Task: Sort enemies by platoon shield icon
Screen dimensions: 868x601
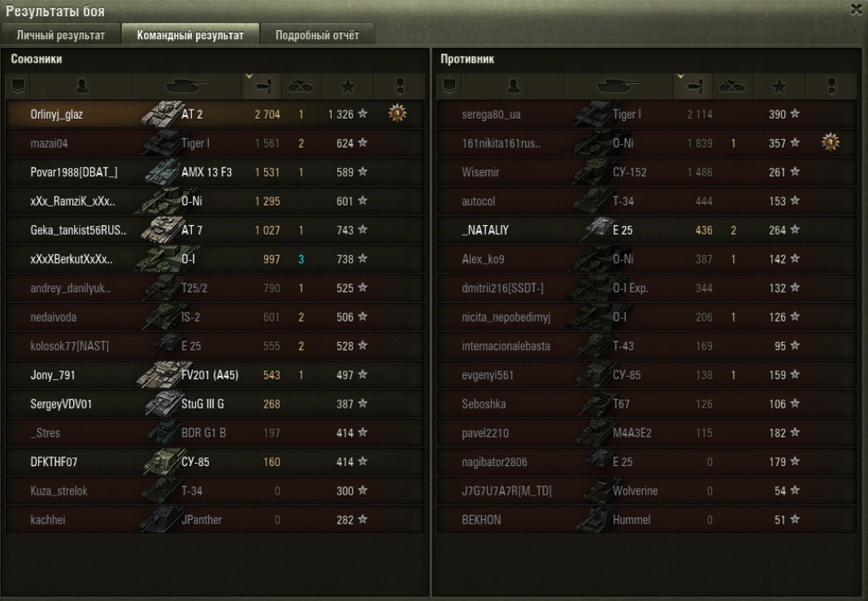Action: (449, 86)
